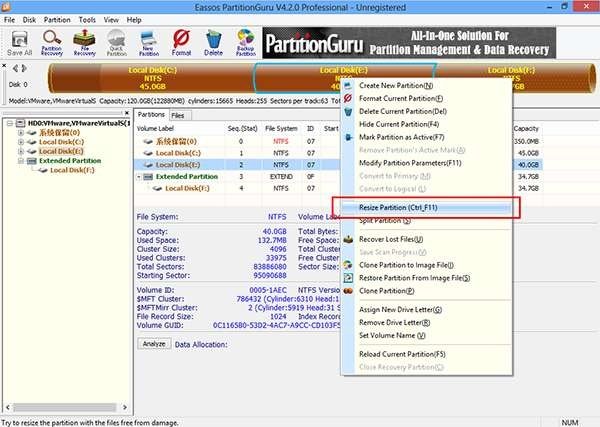
Task: Expand Local Disk(C:) in the tree
Action: [x=21, y=142]
